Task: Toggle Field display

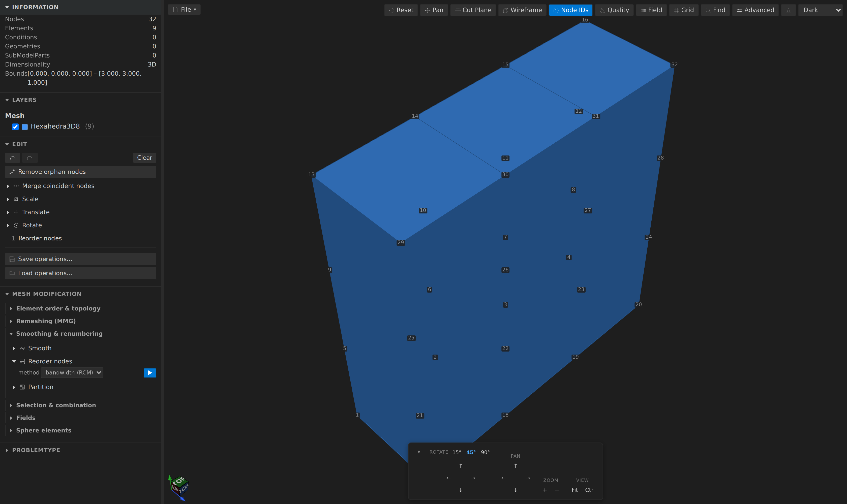Action: pos(651,10)
